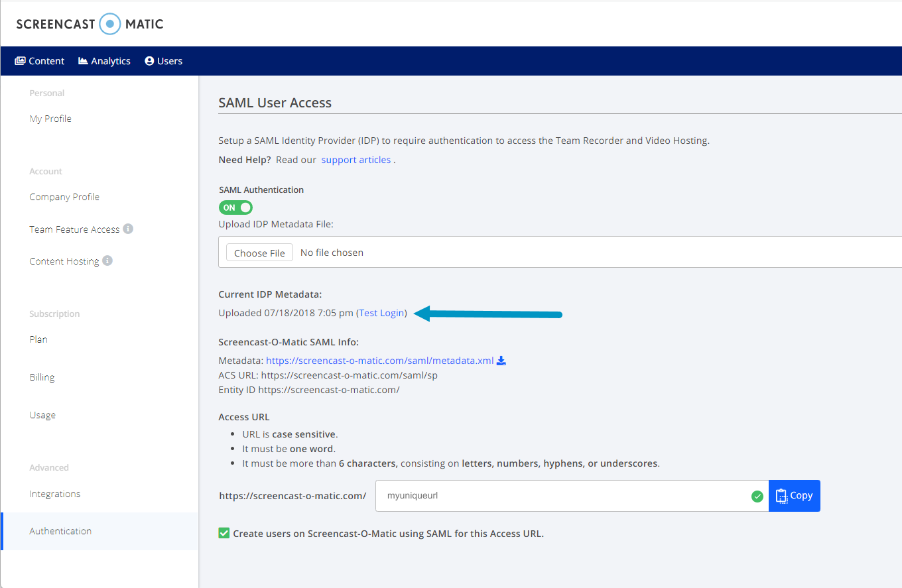This screenshot has height=588, width=902.
Task: Click the clipboard icon on the Copy button
Action: click(x=781, y=496)
